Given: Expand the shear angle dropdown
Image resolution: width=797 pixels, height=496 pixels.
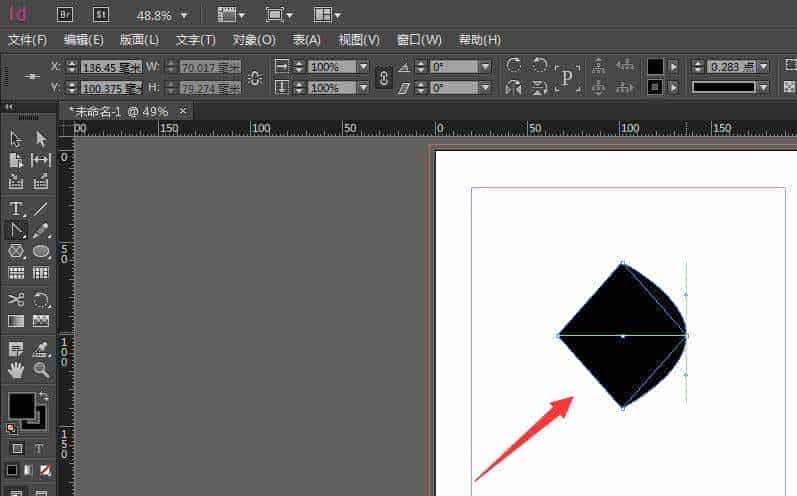Looking at the screenshot, I should [x=485, y=88].
